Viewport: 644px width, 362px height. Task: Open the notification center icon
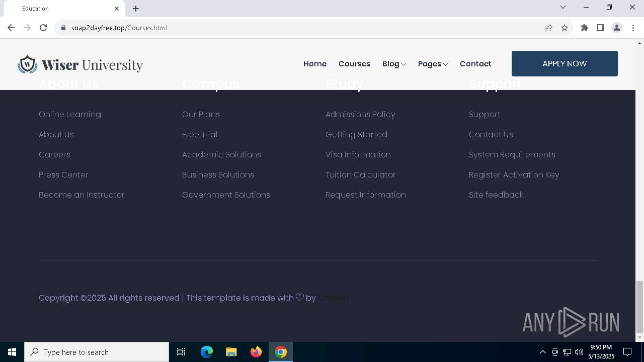coord(627,352)
